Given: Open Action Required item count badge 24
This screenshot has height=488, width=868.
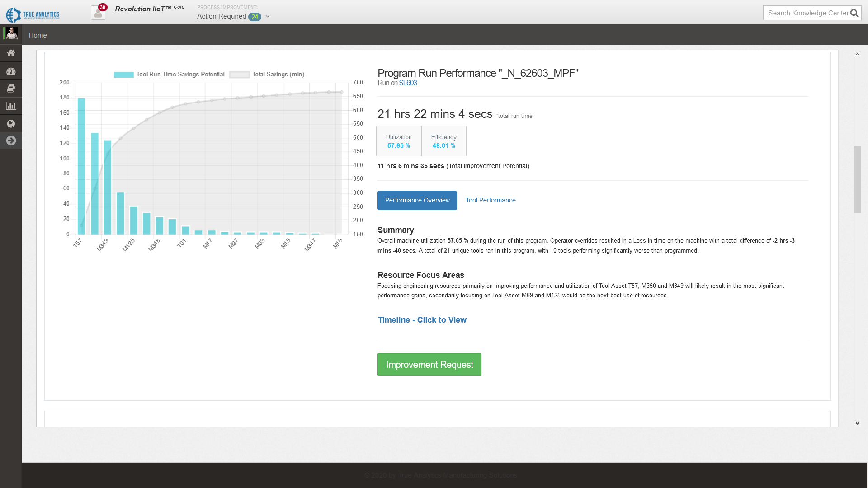Looking at the screenshot, I should 255,16.
